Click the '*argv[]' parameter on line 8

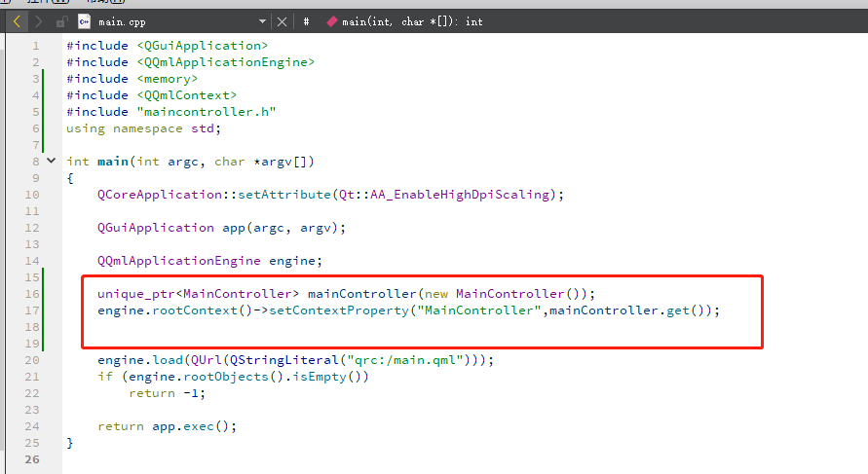coord(281,162)
